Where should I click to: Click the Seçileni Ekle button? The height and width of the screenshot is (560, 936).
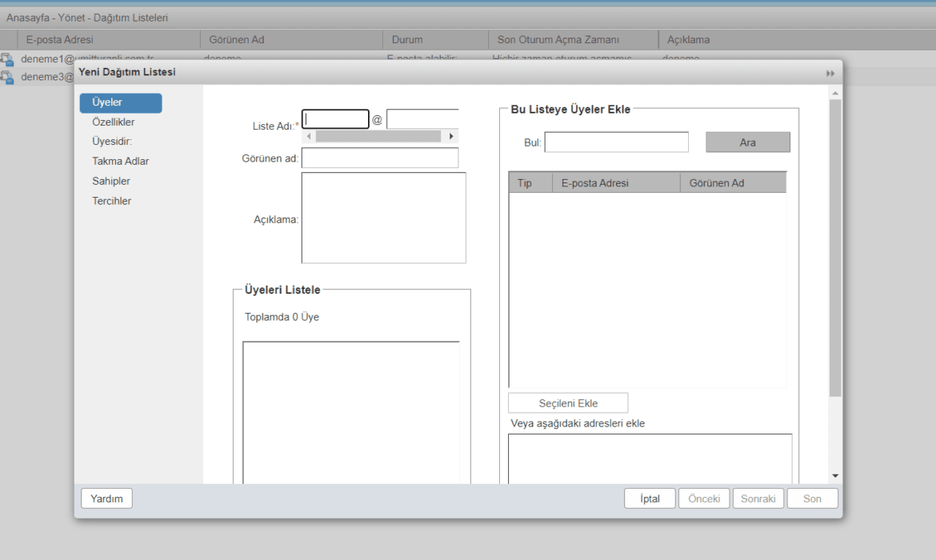[567, 402]
